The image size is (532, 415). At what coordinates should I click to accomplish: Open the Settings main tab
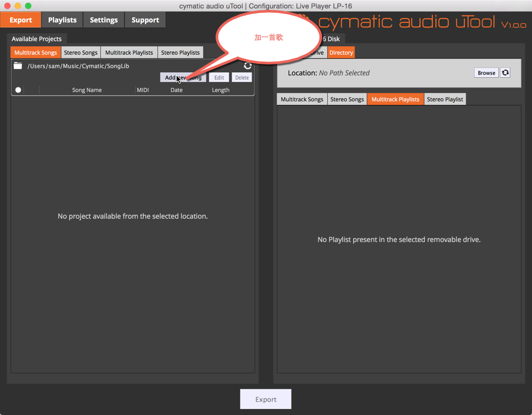point(104,20)
